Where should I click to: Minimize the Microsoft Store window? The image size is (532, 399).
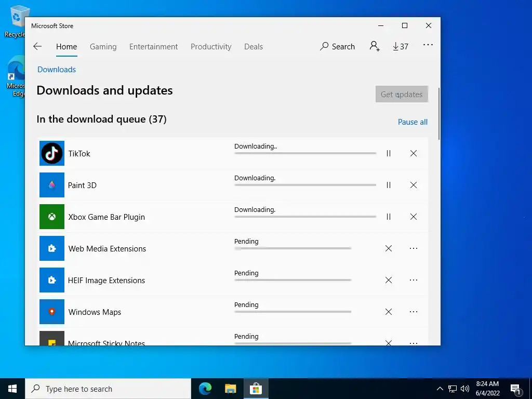pyautogui.click(x=381, y=26)
